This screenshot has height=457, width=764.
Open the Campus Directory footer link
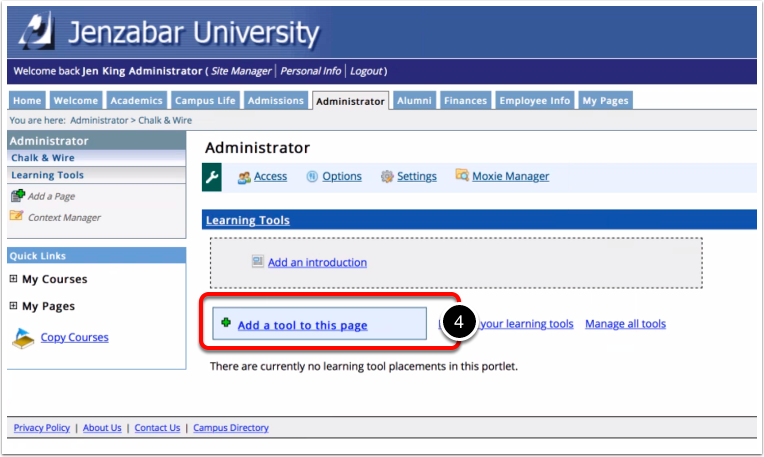pos(231,428)
